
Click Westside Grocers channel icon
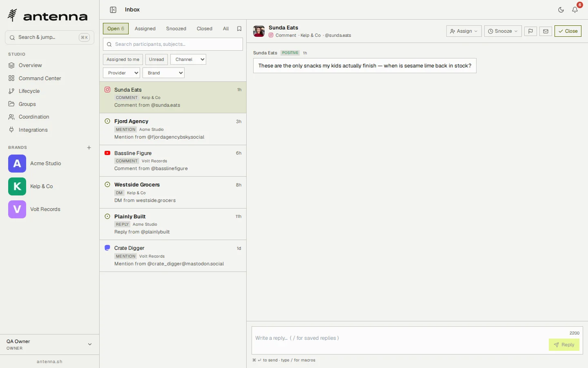coord(107,184)
